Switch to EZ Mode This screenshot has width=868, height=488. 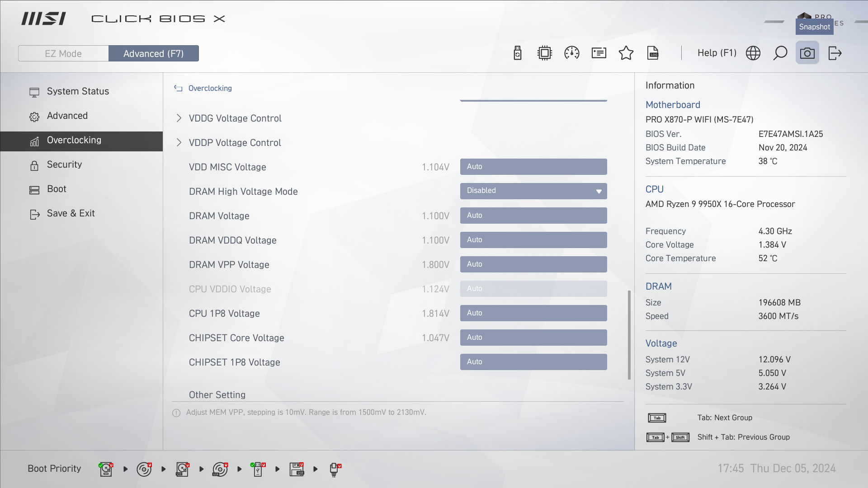[63, 53]
